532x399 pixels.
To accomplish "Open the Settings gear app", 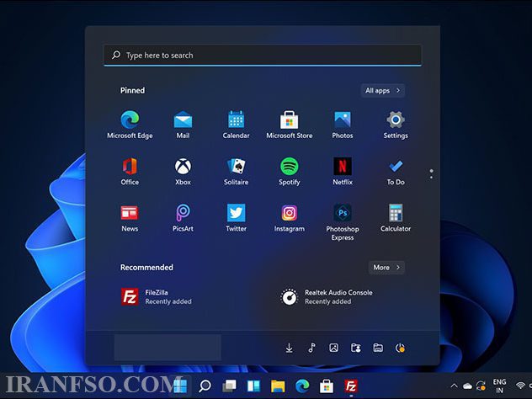I will pyautogui.click(x=396, y=125).
